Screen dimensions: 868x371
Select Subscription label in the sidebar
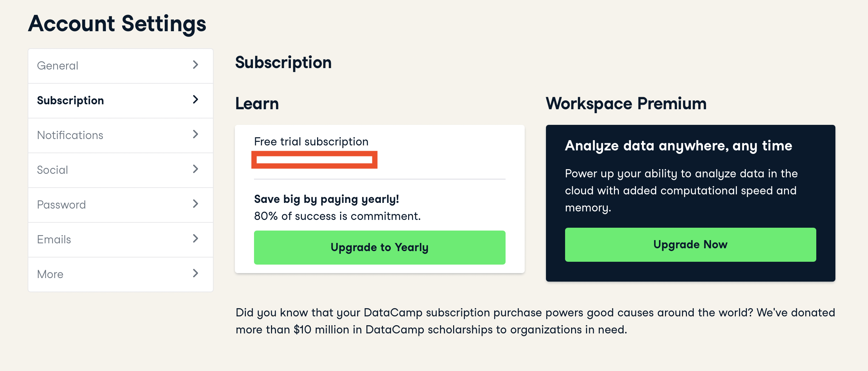point(71,101)
